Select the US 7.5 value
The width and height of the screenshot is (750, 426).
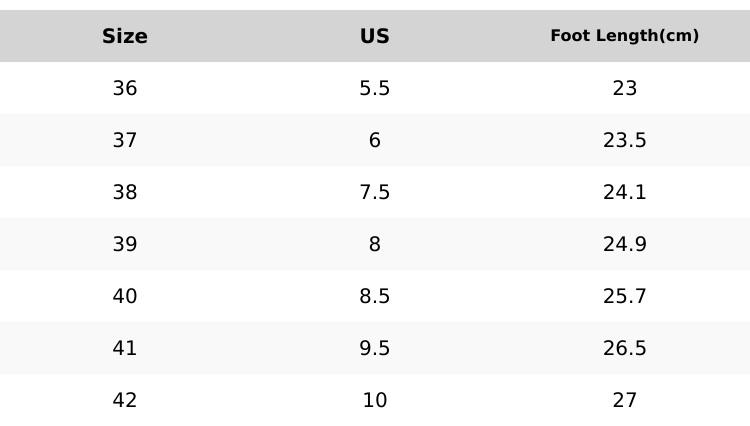pyautogui.click(x=374, y=192)
